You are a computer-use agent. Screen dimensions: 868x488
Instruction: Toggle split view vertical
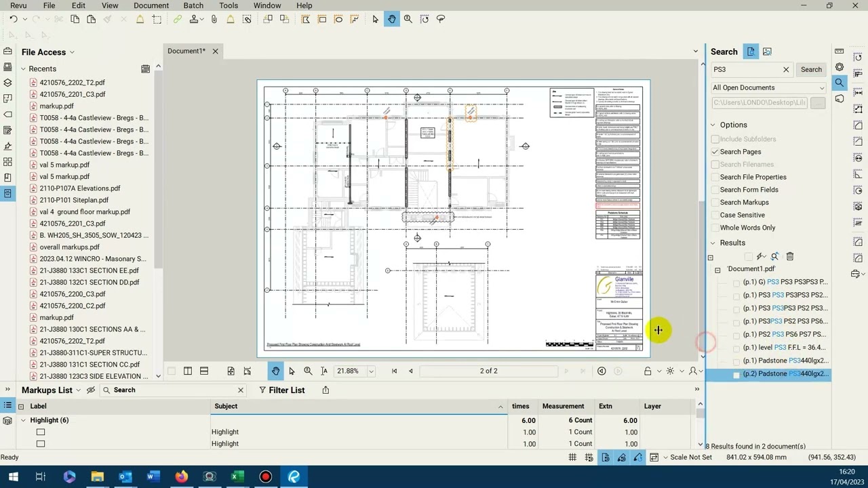[188, 371]
